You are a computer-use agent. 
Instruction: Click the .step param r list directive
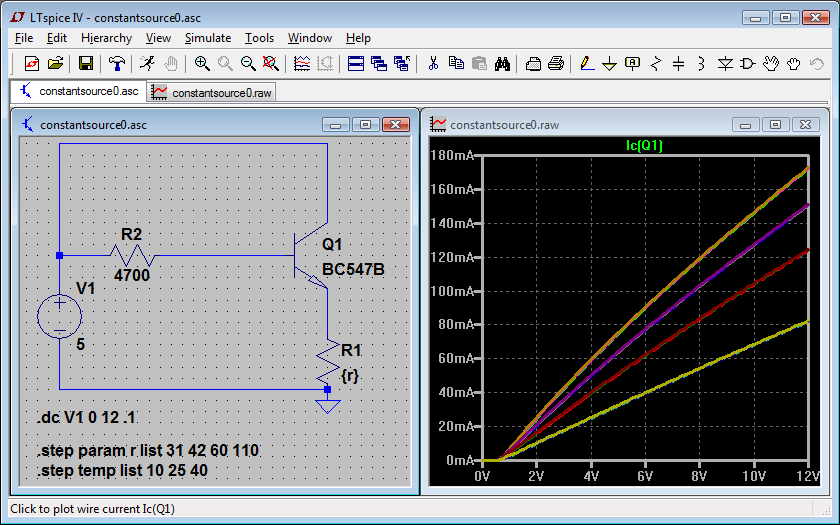pyautogui.click(x=148, y=450)
